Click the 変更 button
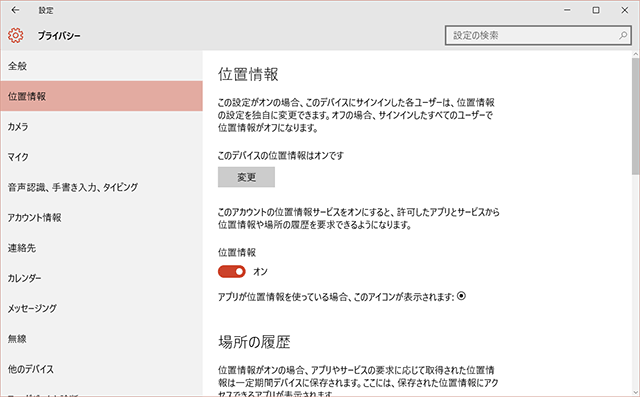The image size is (640, 397). click(x=246, y=177)
